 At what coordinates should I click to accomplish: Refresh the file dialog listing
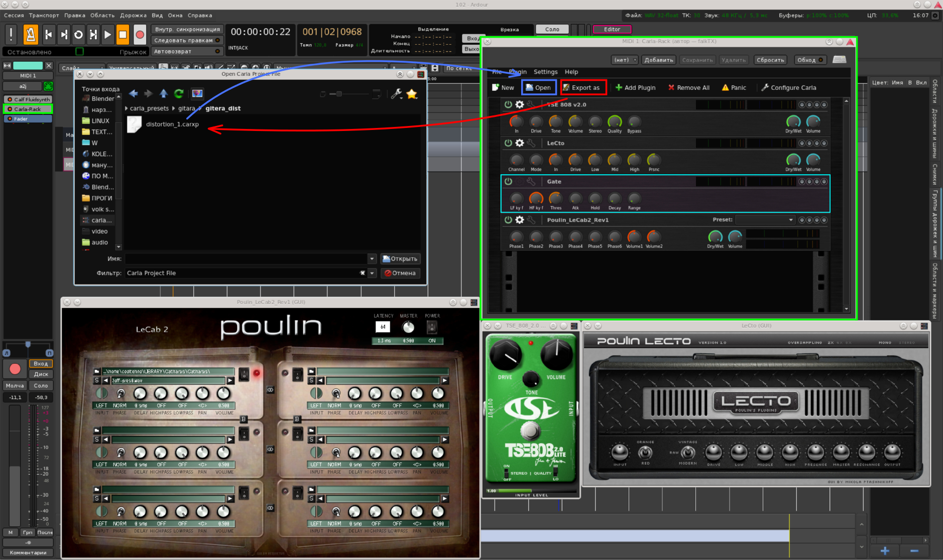tap(179, 93)
